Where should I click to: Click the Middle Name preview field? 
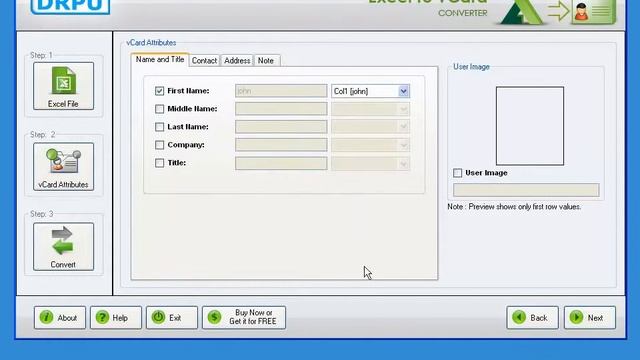click(281, 109)
